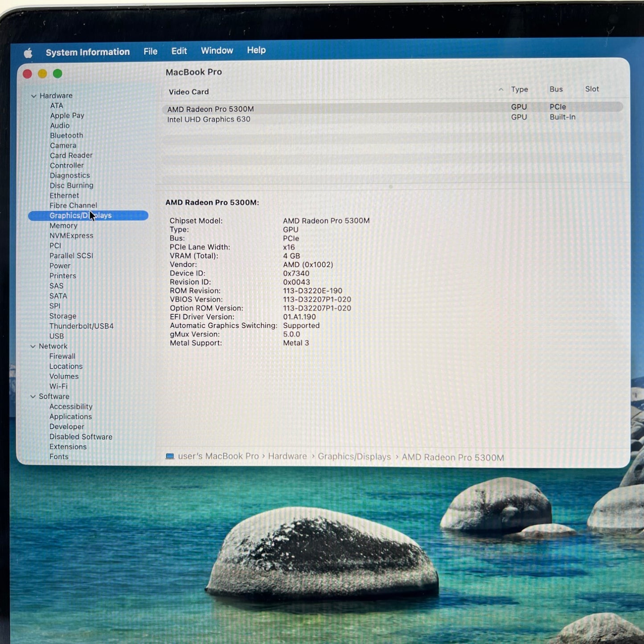This screenshot has width=644, height=644.
Task: Select Applications under Software
Action: [x=70, y=417]
